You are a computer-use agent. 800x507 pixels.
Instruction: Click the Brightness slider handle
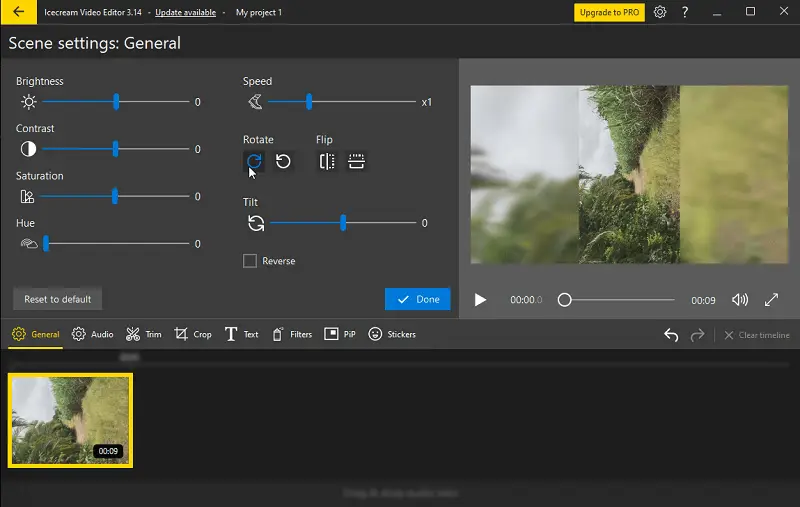pyautogui.click(x=116, y=102)
